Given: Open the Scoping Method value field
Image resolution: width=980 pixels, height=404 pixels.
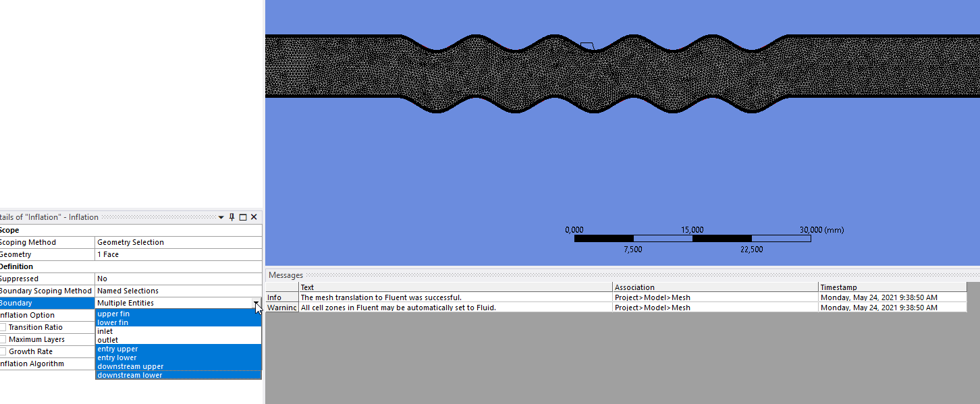Looking at the screenshot, I should pos(178,242).
